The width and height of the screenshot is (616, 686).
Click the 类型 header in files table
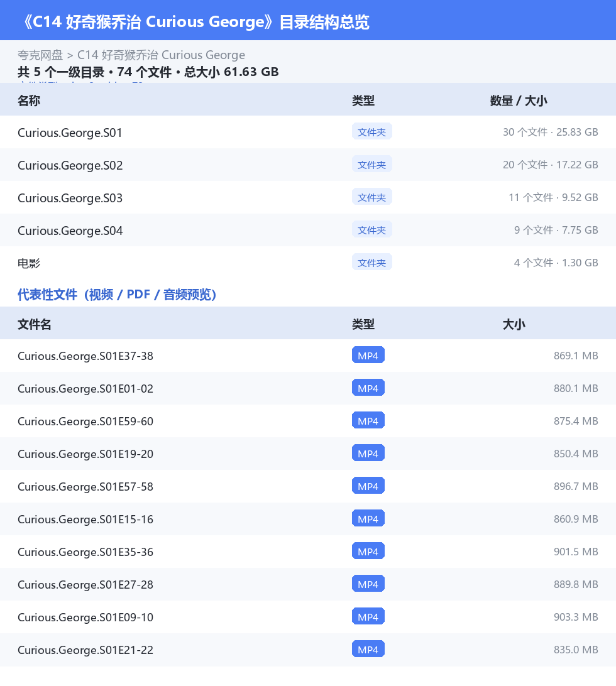pos(363,324)
